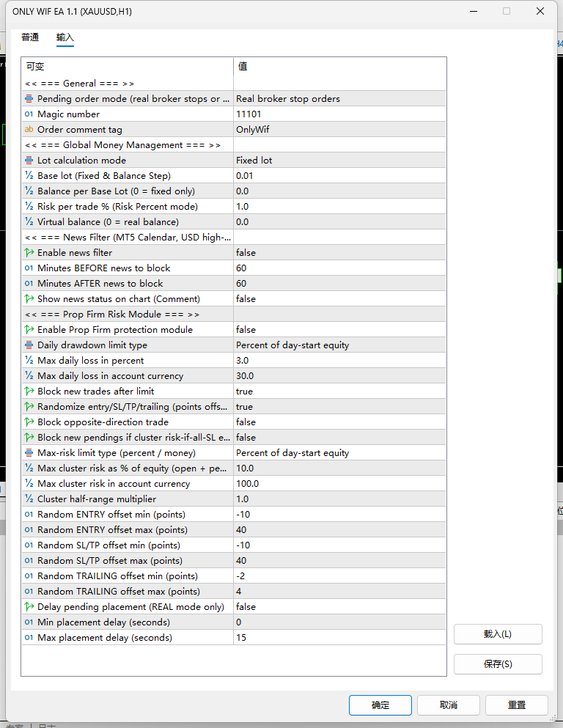Viewport: 563px width, 728px height.
Task: Click the 保存(S) button
Action: tap(498, 664)
